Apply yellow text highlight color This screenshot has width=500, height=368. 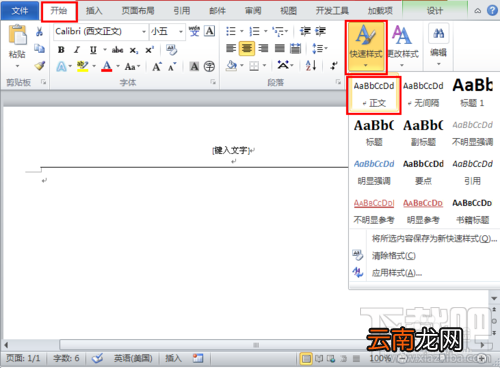[82, 67]
